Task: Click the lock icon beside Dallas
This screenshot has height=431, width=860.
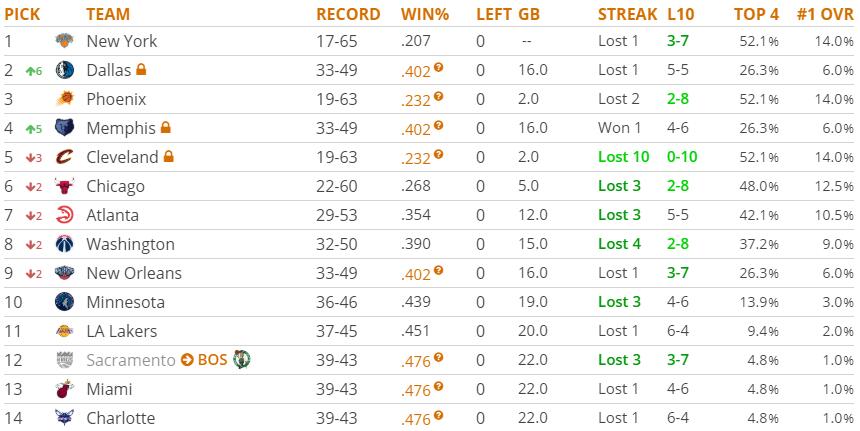Action: [x=141, y=69]
